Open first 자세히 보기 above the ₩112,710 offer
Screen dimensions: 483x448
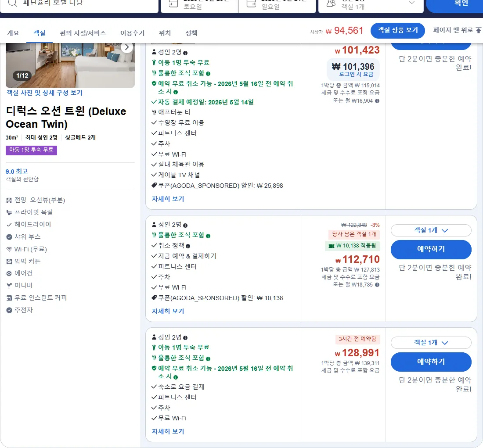coord(168,199)
